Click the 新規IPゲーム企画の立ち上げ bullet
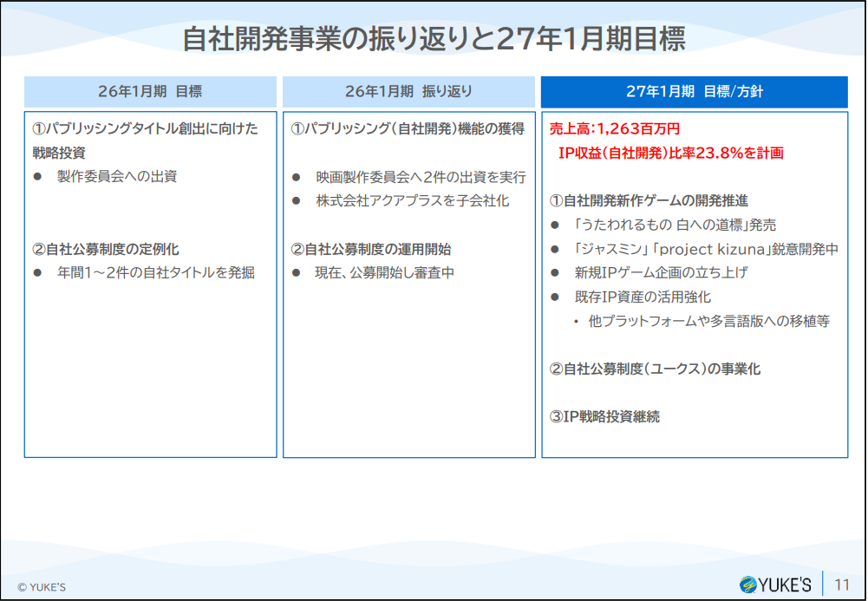 pos(661,273)
